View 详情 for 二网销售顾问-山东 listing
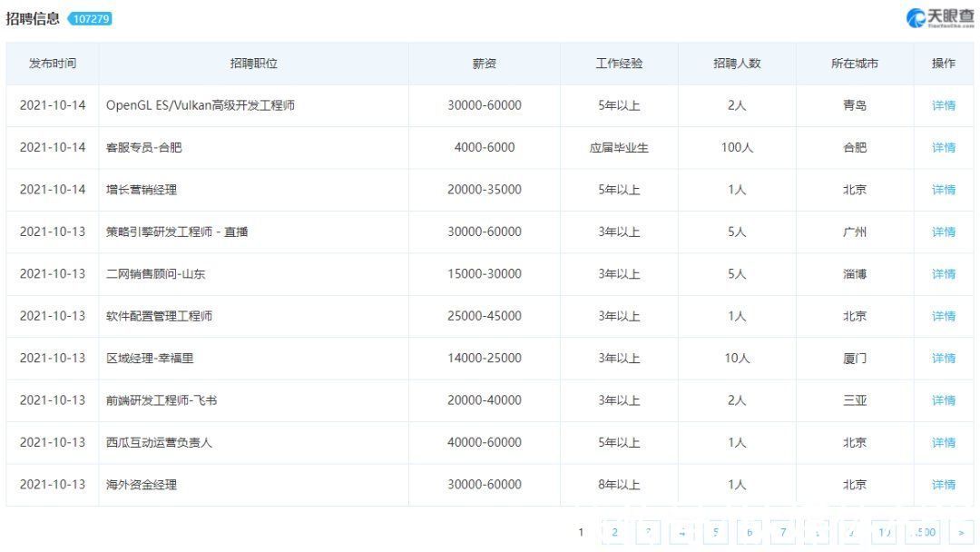The height and width of the screenshot is (552, 980). (x=943, y=274)
